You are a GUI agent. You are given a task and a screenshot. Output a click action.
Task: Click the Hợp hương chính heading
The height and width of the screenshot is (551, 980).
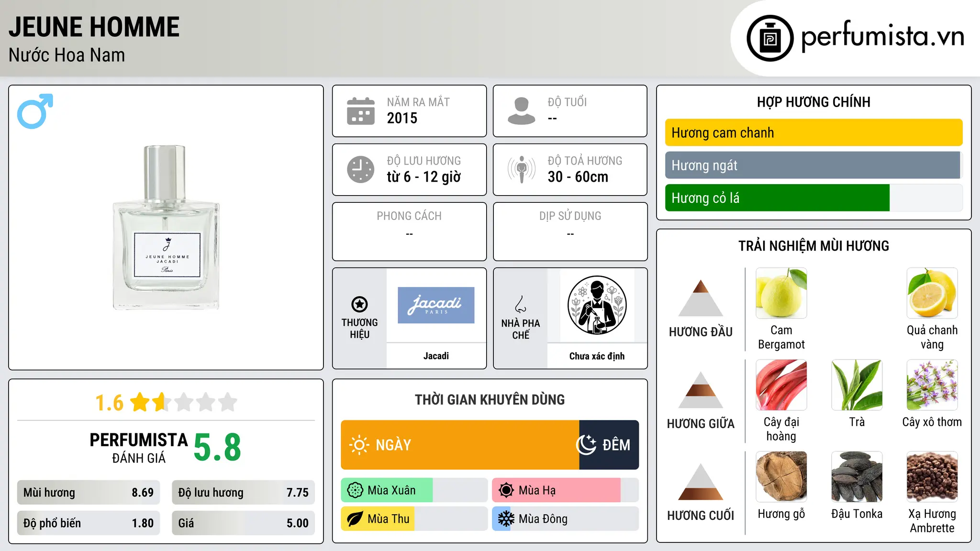813,102
